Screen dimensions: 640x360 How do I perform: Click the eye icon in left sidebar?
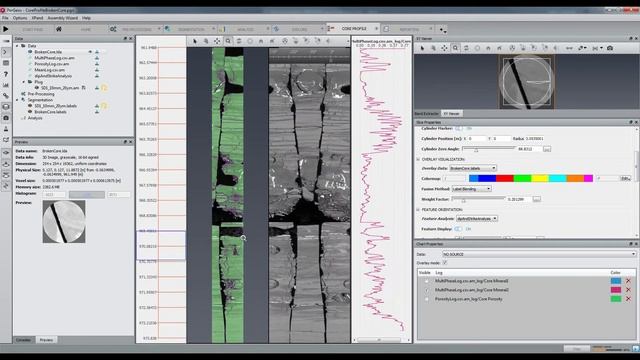pos(6,152)
